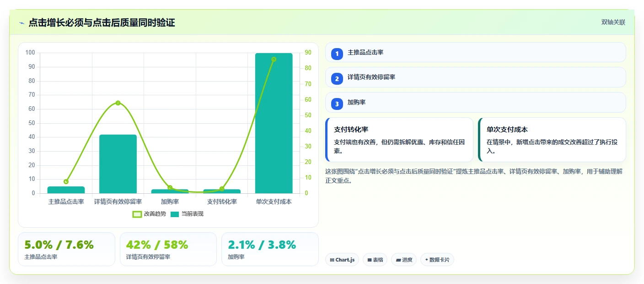Image resolution: width=644 pixels, height=284 pixels.
Task: Open the 支付转化率 insight card
Action: tap(399, 140)
